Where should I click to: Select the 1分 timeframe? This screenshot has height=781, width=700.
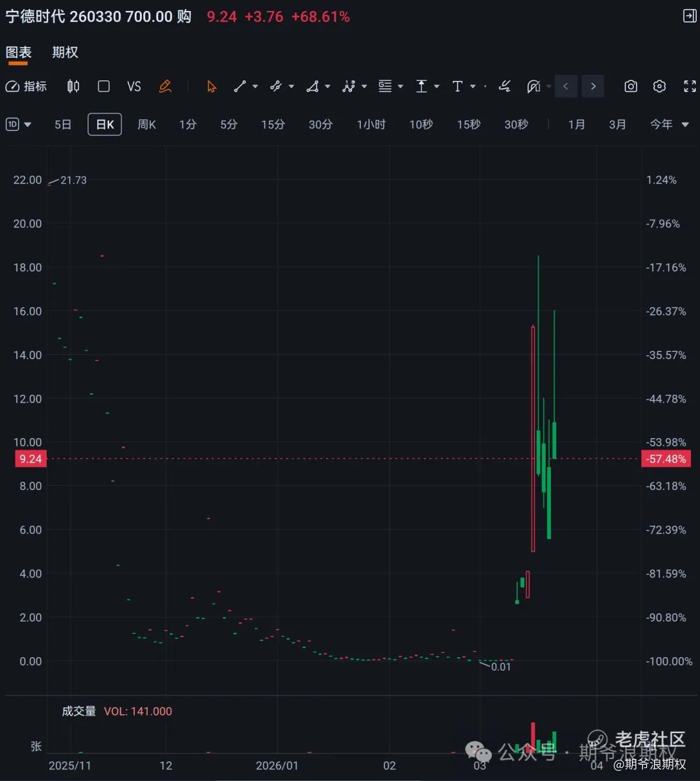[188, 124]
